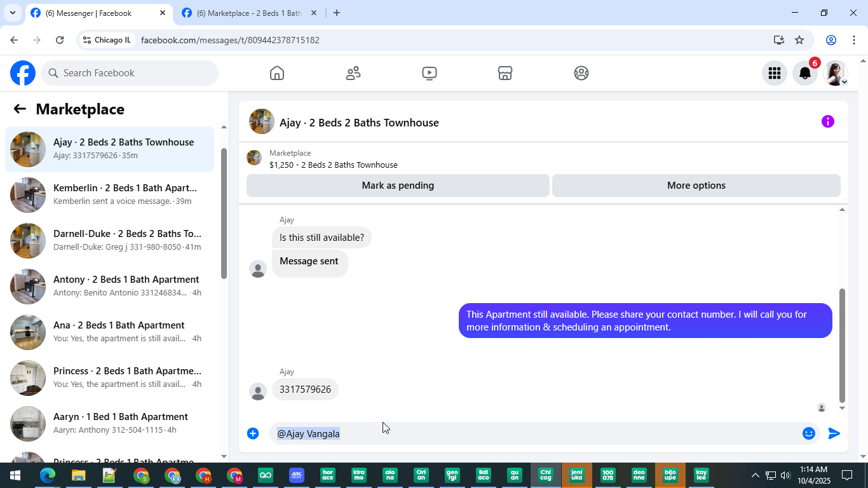The width and height of the screenshot is (868, 488).
Task: Click the address bar URL
Action: point(230,40)
